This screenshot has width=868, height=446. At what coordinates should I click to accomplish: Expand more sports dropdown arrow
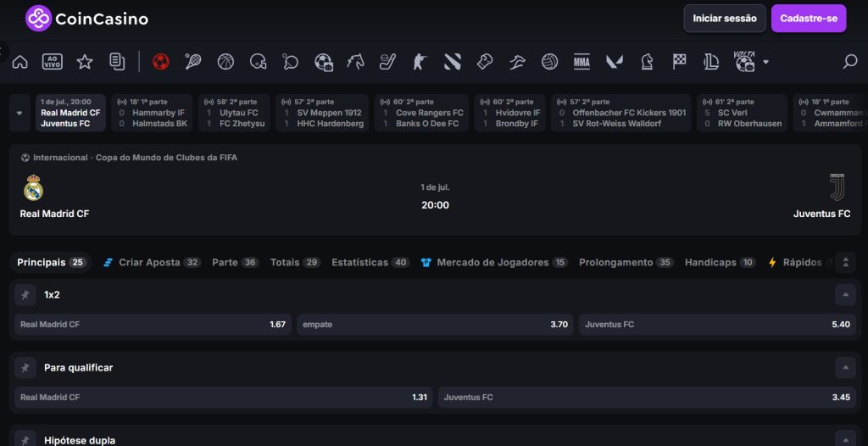765,62
